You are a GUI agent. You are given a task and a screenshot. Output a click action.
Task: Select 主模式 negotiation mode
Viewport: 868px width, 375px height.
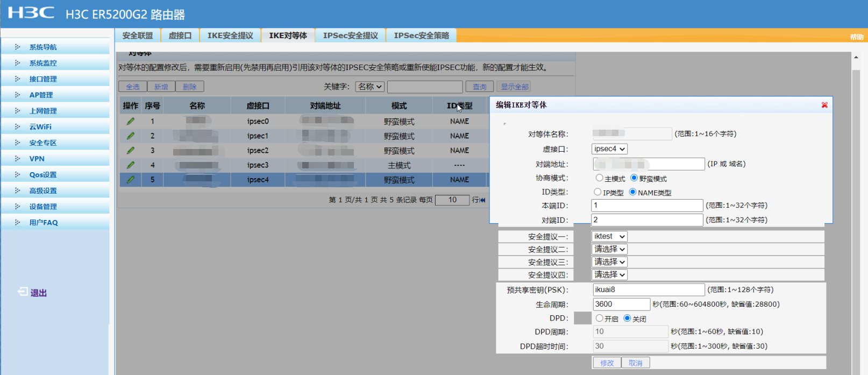[x=599, y=178]
